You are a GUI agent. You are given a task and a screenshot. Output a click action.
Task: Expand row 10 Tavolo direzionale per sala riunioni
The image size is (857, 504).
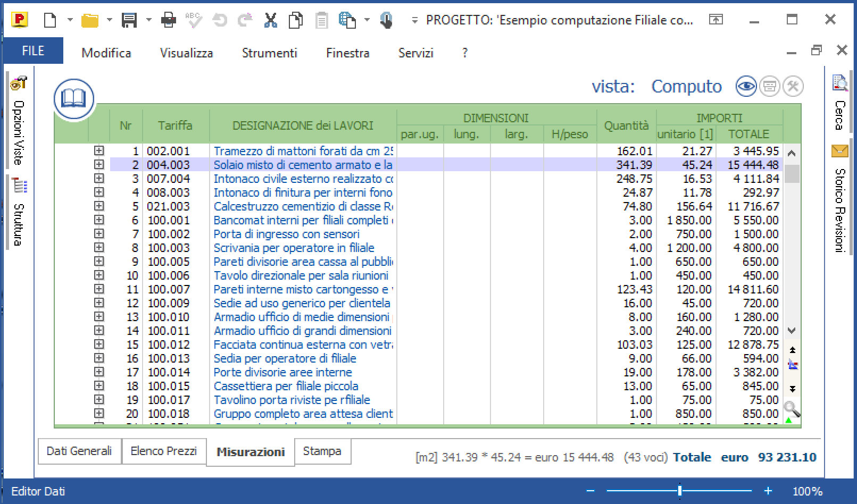[x=99, y=275]
